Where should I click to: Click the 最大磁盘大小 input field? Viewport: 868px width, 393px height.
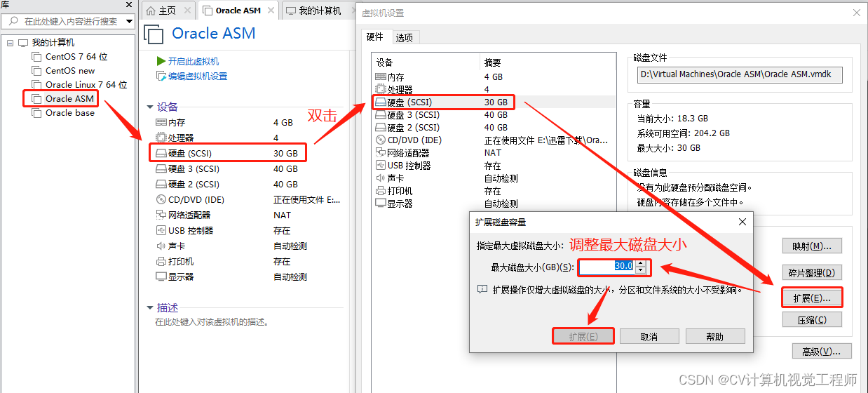606,267
